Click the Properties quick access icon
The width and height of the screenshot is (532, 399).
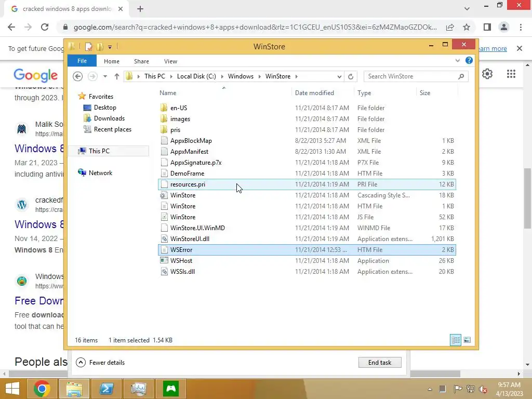(88, 47)
